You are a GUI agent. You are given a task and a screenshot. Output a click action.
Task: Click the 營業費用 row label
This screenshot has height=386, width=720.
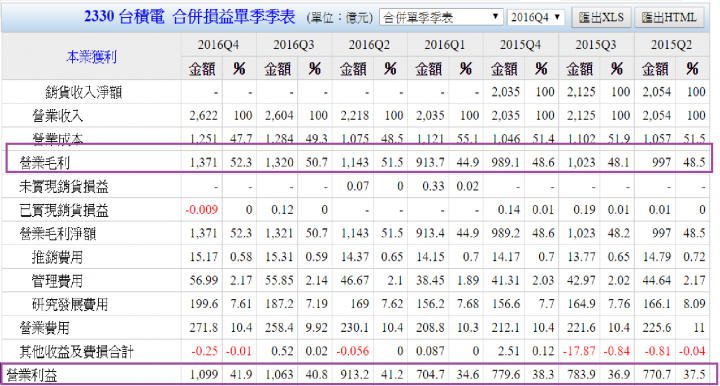45,328
